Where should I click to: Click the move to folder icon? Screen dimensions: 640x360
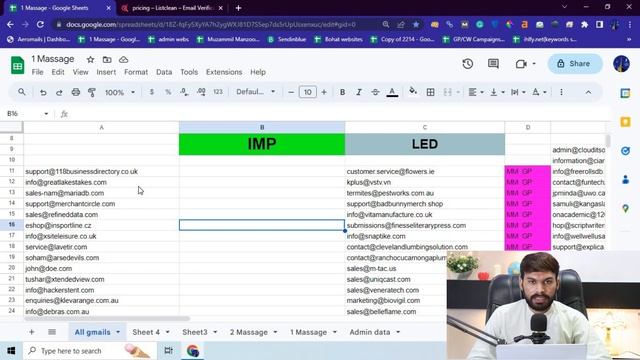point(107,60)
